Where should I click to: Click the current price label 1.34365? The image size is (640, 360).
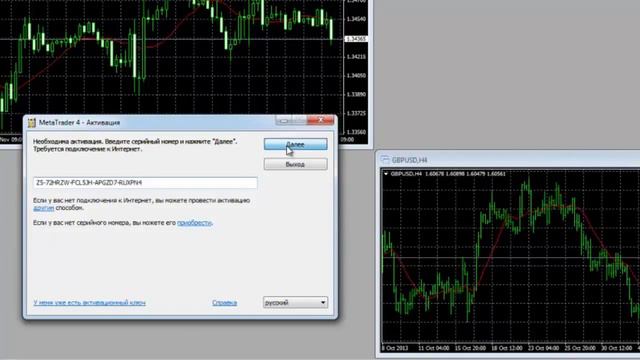click(356, 39)
